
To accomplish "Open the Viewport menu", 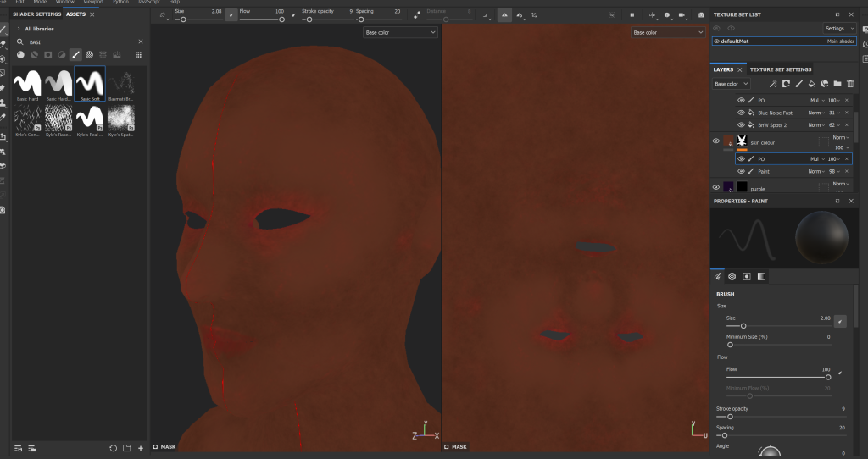I will tap(93, 2).
